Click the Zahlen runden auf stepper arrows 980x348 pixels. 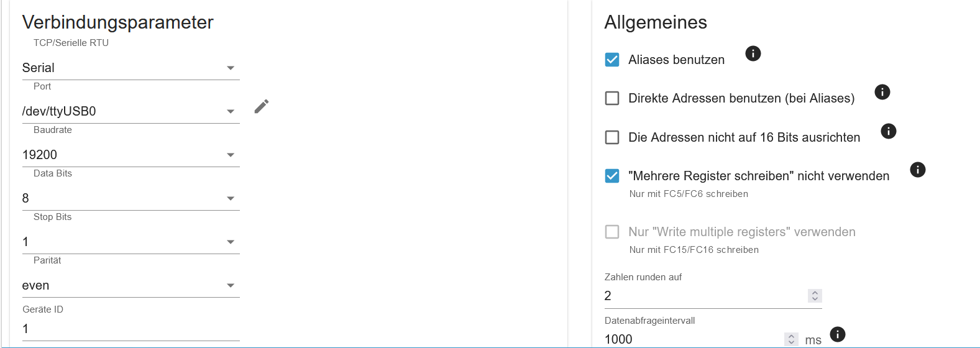[x=815, y=296]
